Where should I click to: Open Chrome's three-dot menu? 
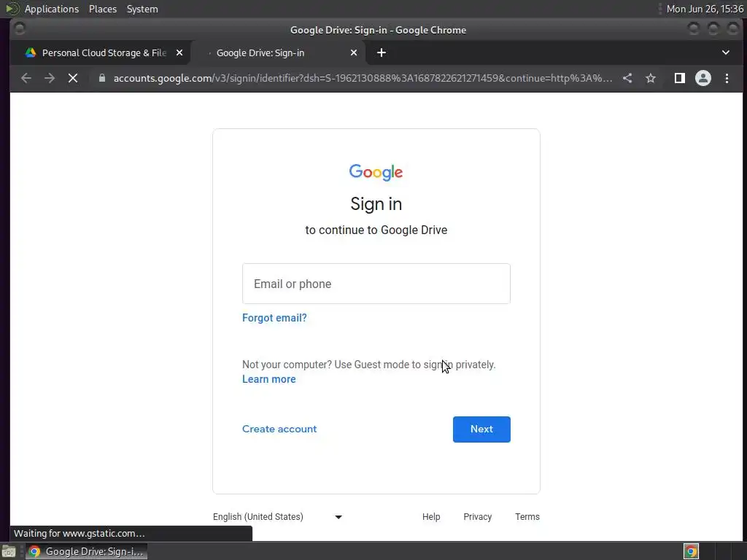[x=727, y=78]
